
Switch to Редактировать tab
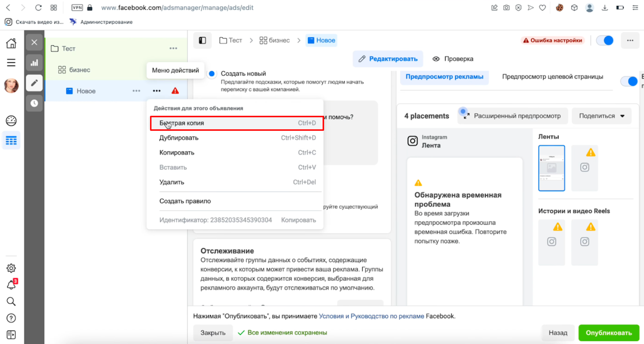388,59
